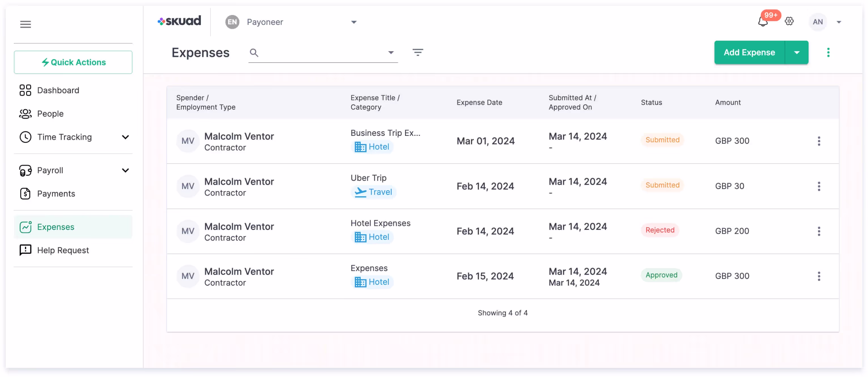Open People in the sidebar

point(50,114)
